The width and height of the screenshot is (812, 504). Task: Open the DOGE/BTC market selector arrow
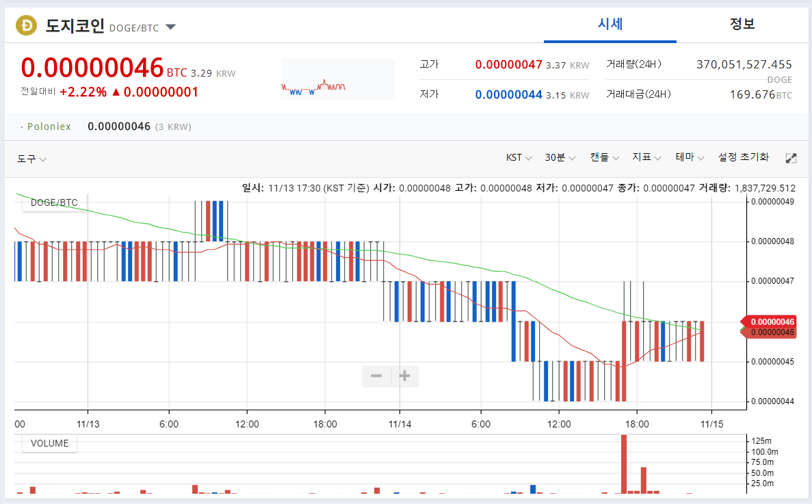(171, 27)
